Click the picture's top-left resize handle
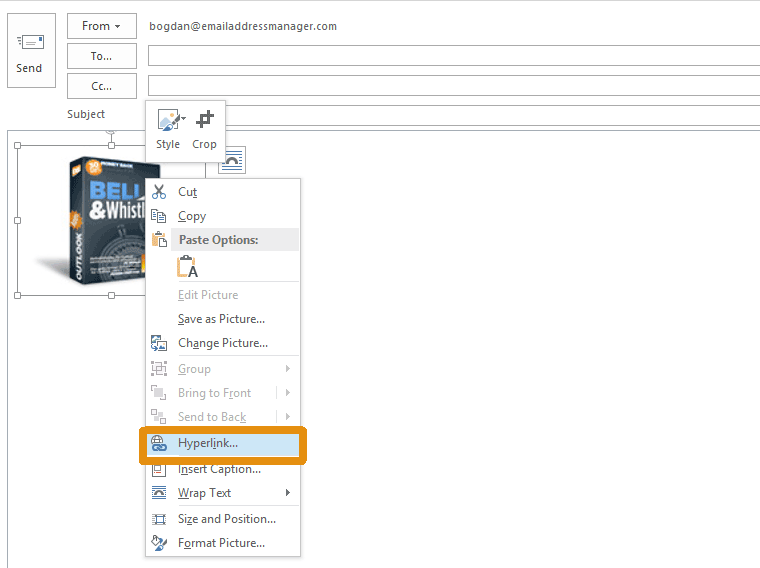Viewport: 760px width, 568px height. (18, 145)
